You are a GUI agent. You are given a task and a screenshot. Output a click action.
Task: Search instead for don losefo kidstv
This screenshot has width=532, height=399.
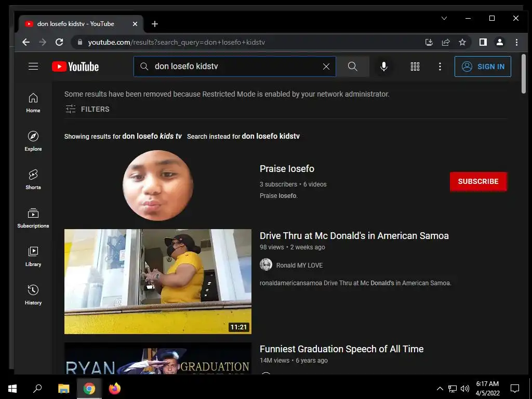click(271, 136)
